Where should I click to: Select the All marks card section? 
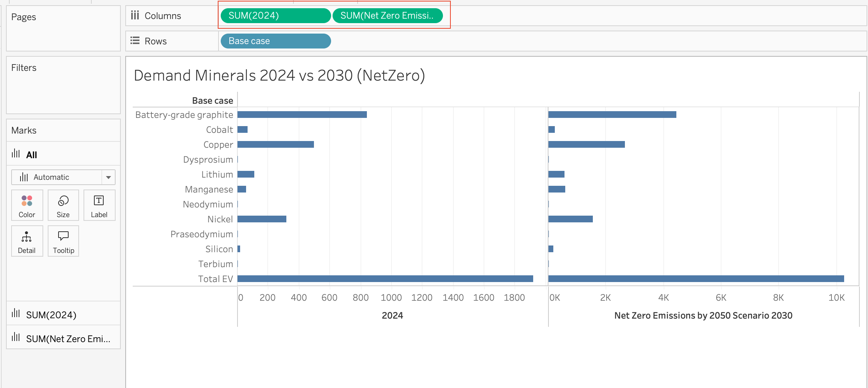click(x=63, y=154)
